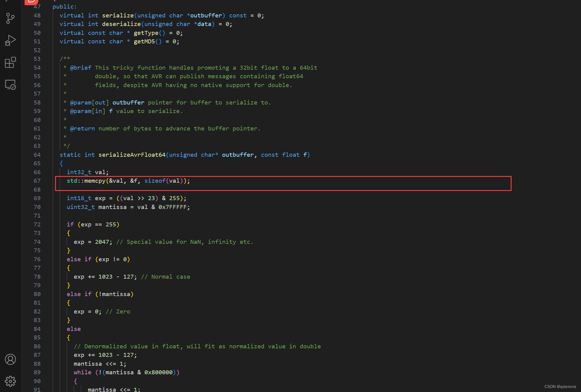Click the Denormalized value comment
Image resolution: width=581 pixels, height=392 pixels.
click(197, 346)
